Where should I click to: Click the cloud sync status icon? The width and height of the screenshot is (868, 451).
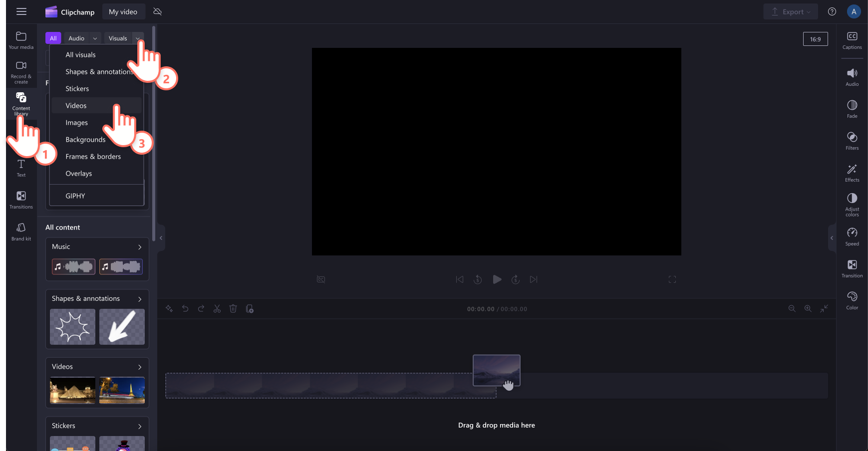tap(158, 11)
